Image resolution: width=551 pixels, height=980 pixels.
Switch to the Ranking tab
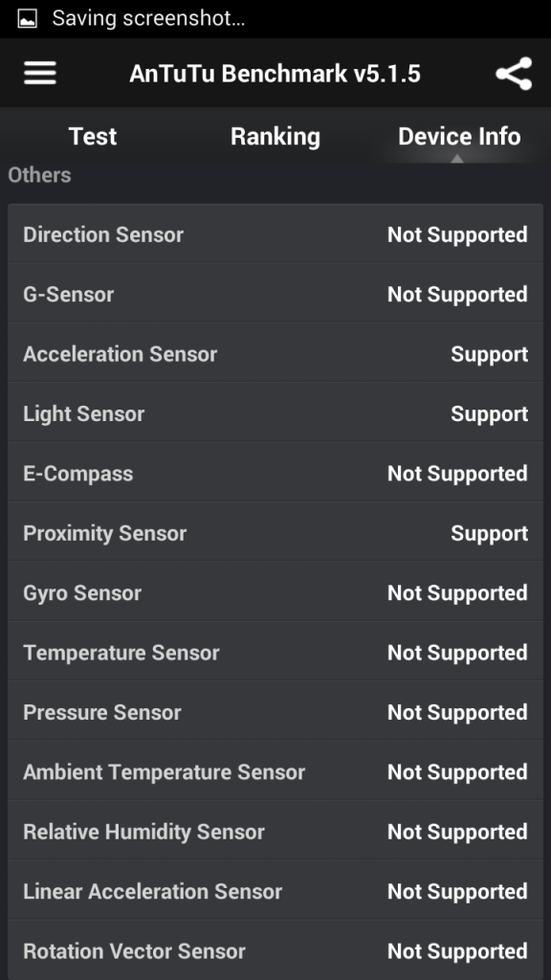pos(275,136)
